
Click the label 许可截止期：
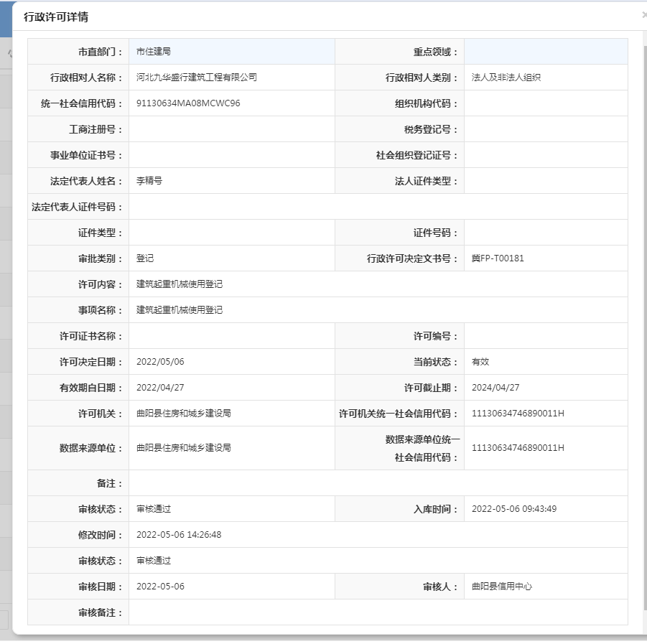coord(431,388)
